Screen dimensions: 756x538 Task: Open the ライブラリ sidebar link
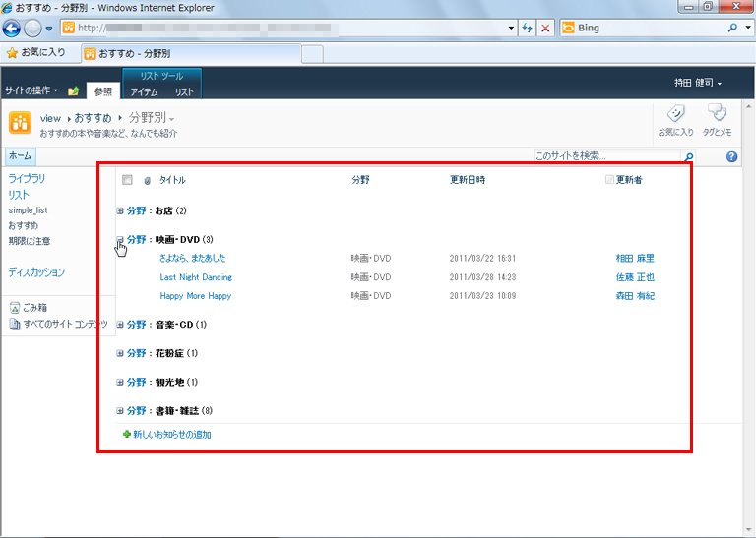pyautogui.click(x=27, y=178)
